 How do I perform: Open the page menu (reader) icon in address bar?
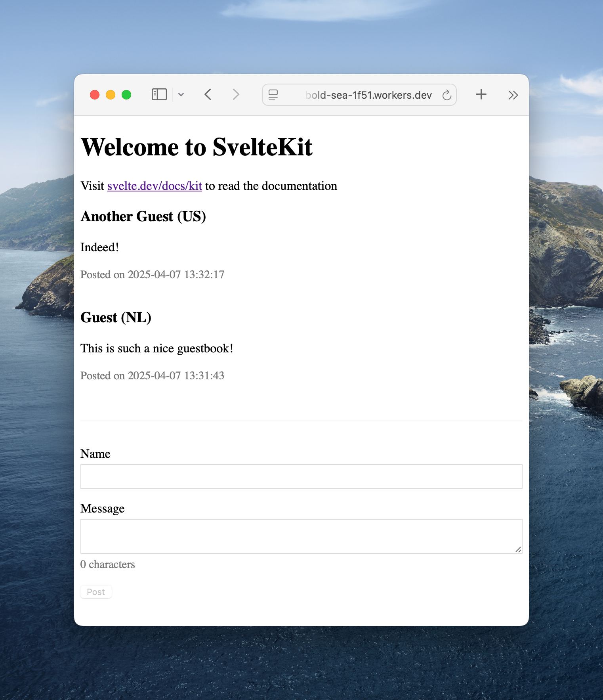(273, 95)
